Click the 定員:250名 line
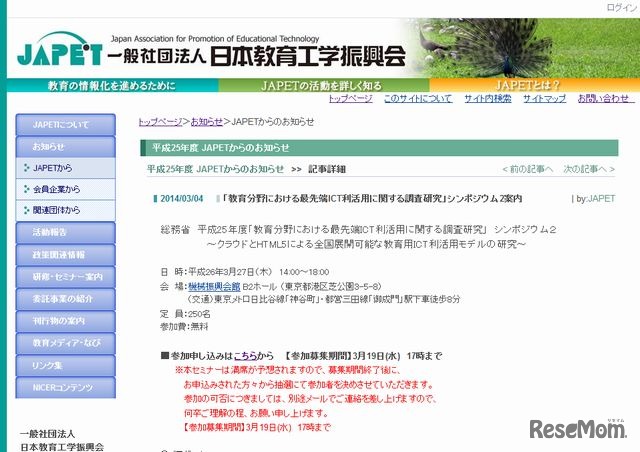Screen dimensions: 640x452 (x=185, y=314)
